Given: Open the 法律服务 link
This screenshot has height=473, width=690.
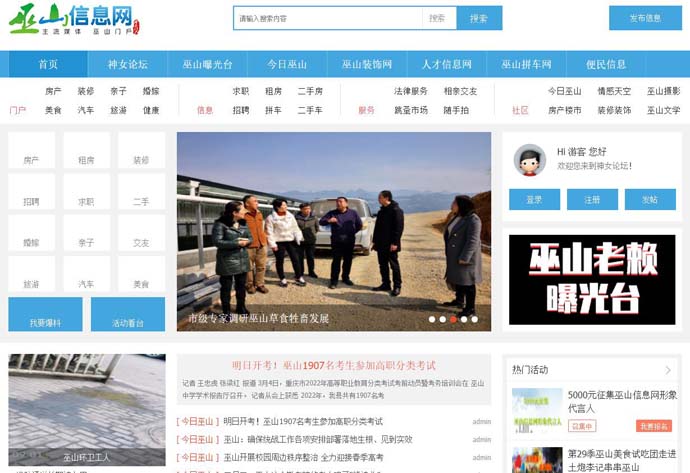Looking at the screenshot, I should (411, 91).
